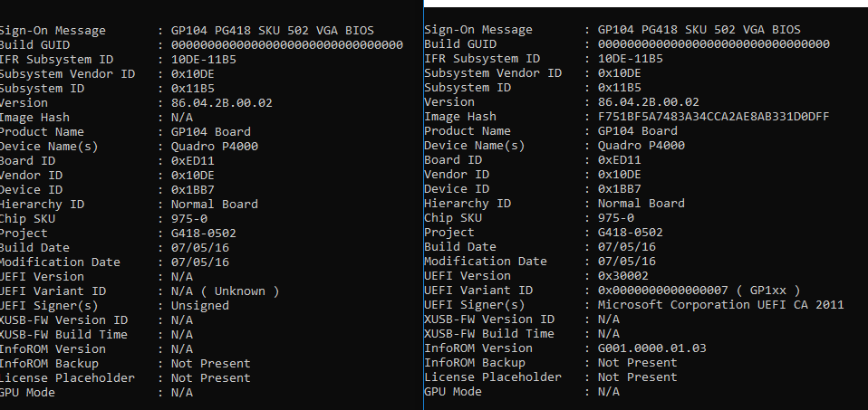Click the InfoROM Version N/A value in the left window
Image resolution: width=868 pixels, height=410 pixels.
[x=182, y=349]
